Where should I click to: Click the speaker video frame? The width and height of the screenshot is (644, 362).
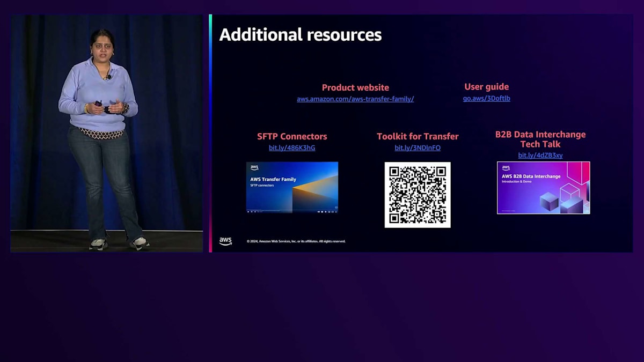(x=107, y=133)
